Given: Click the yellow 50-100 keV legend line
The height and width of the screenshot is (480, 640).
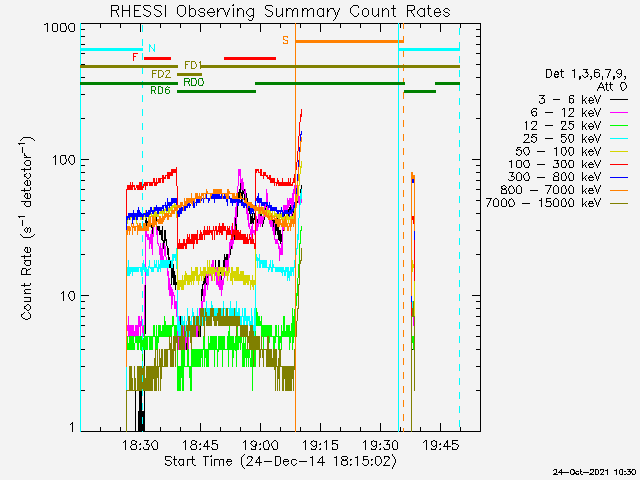Looking at the screenshot, I should (x=619, y=151).
